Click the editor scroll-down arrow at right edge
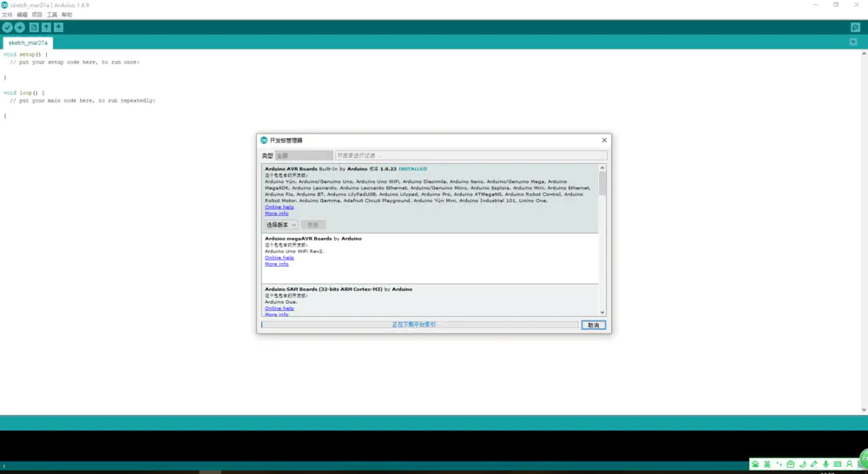Screen dimensions: 868x474 click(864, 410)
